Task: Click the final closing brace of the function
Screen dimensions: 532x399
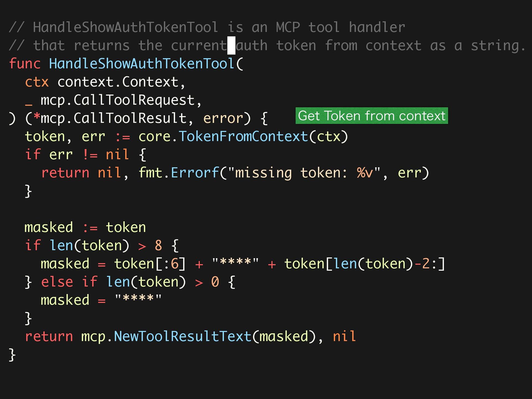Action: point(12,355)
